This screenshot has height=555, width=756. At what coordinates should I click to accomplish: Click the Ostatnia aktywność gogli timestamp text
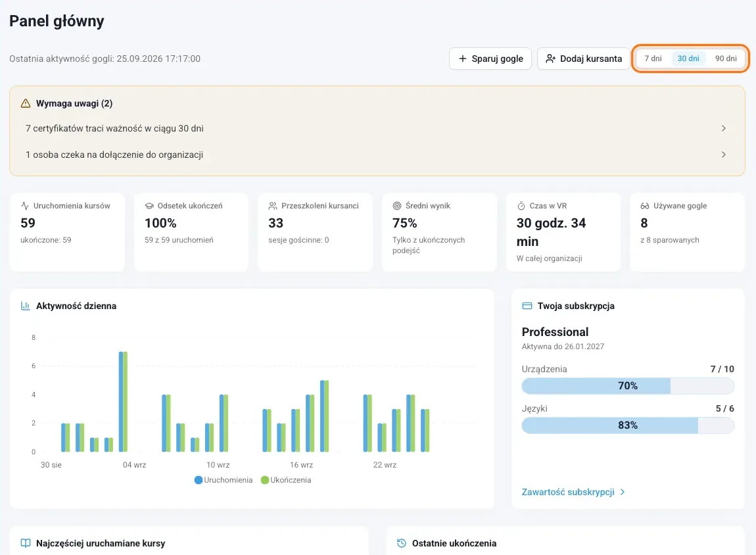coord(105,59)
